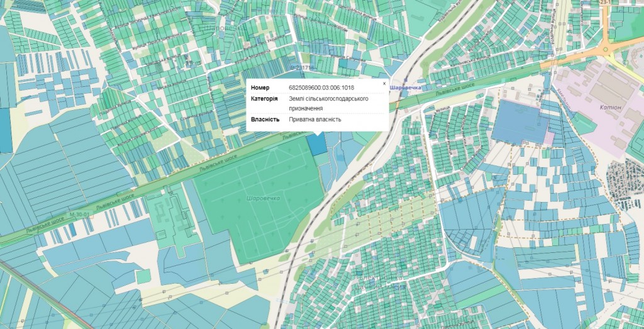Click the Номер field label

pos(260,87)
